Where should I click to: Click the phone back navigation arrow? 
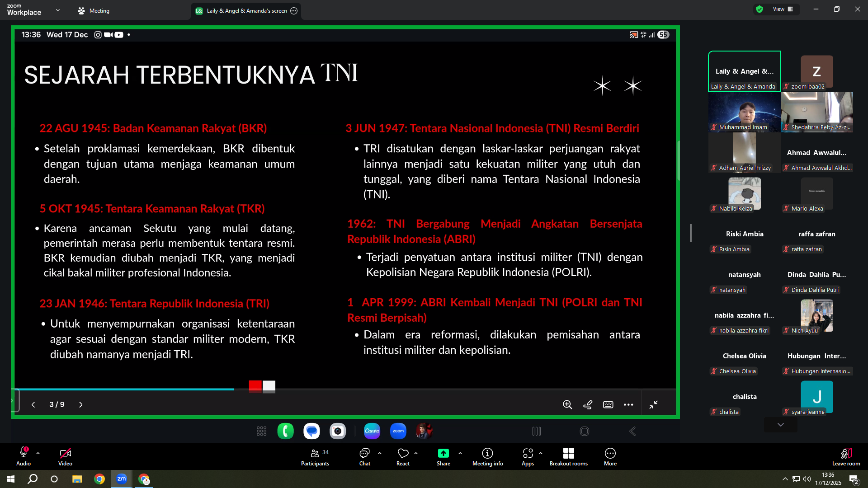pyautogui.click(x=632, y=431)
